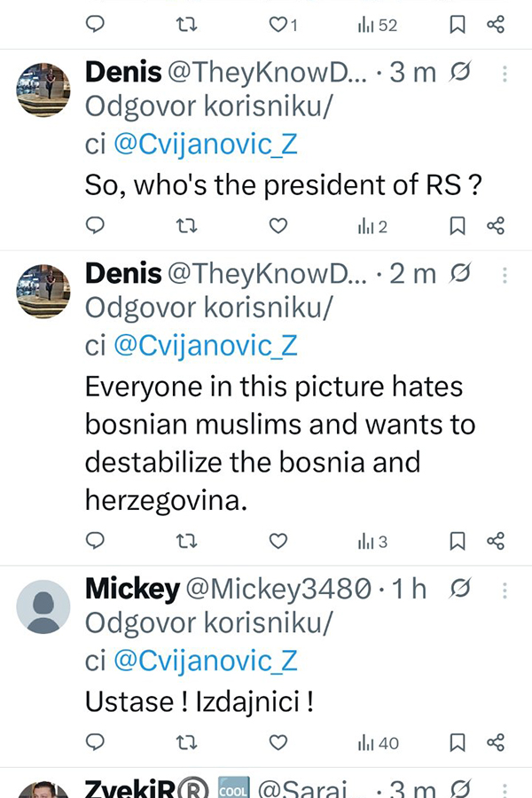The image size is (532, 798).
Task: Reply to the 'president of RS' tweet
Action: (96, 226)
